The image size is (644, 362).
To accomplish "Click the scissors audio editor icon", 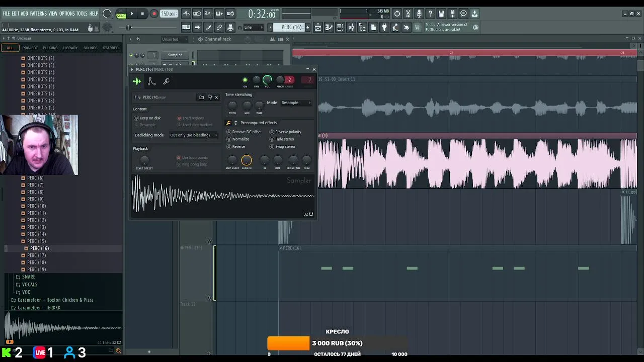I will (x=408, y=14).
